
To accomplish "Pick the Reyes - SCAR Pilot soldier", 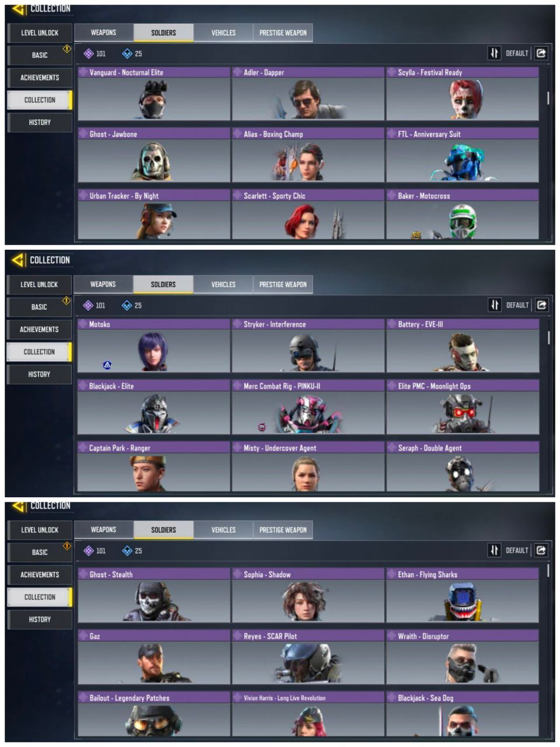I will tap(308, 657).
